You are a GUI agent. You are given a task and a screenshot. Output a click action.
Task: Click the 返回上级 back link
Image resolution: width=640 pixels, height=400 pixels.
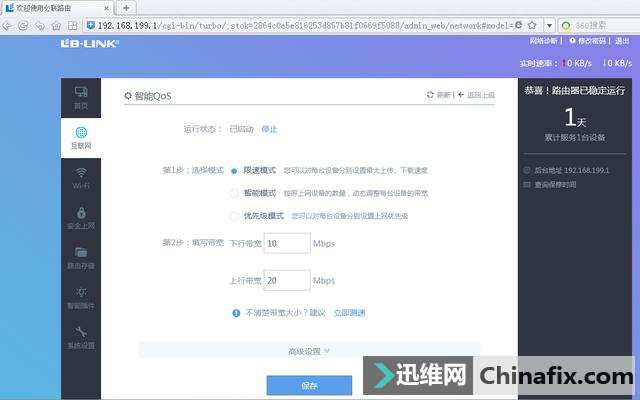pyautogui.click(x=476, y=95)
